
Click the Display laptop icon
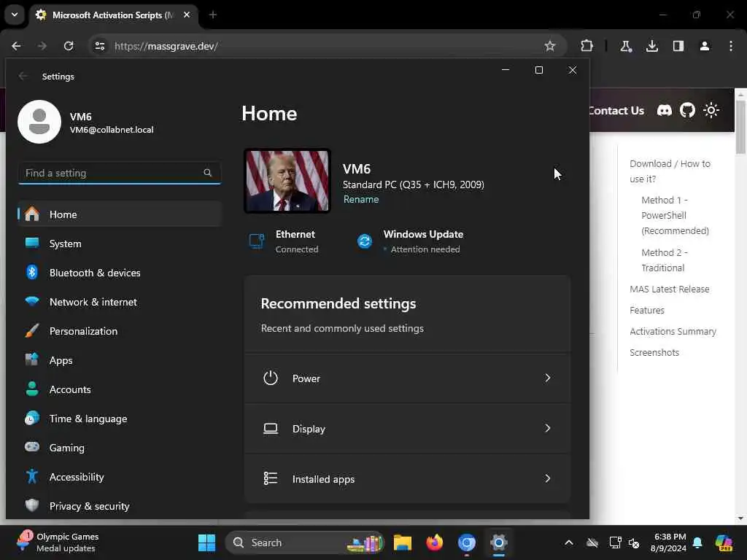pos(271,429)
